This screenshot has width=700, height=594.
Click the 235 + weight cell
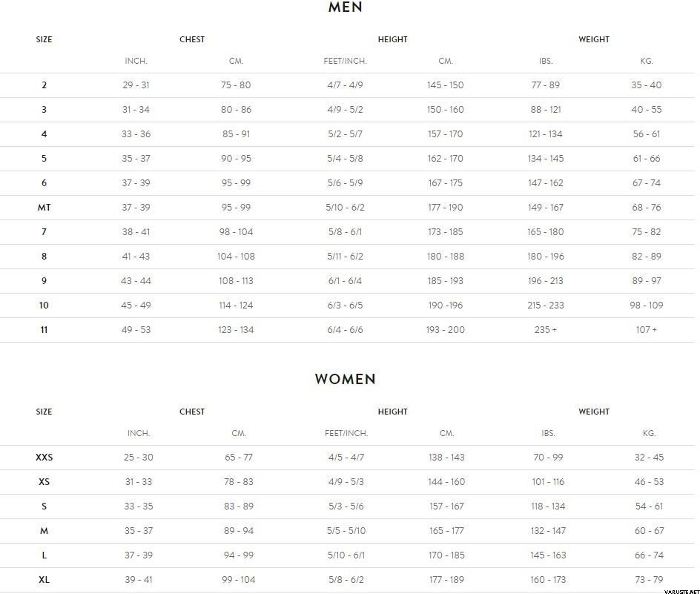[x=546, y=329]
